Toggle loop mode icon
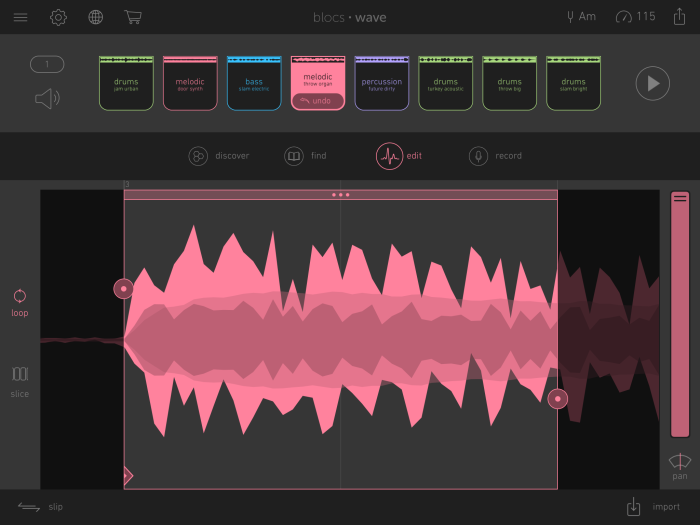Viewport: 700px width, 525px height. point(20,296)
